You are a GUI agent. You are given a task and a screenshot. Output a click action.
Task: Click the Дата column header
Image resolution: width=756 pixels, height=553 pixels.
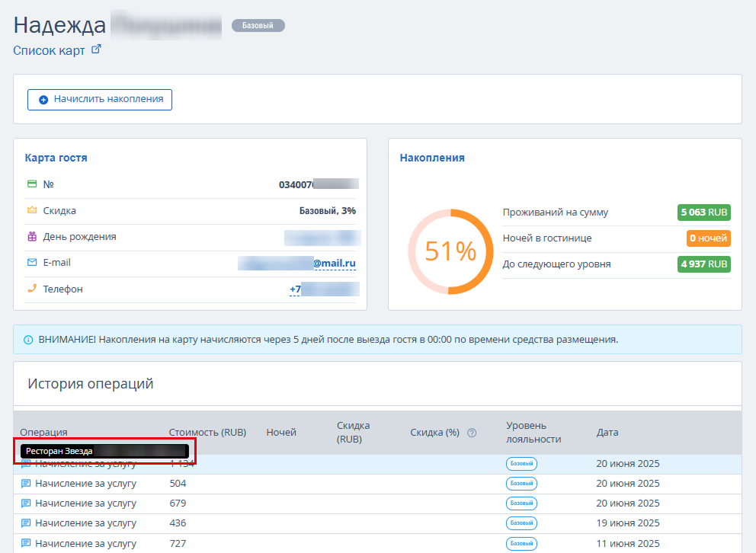[607, 433]
